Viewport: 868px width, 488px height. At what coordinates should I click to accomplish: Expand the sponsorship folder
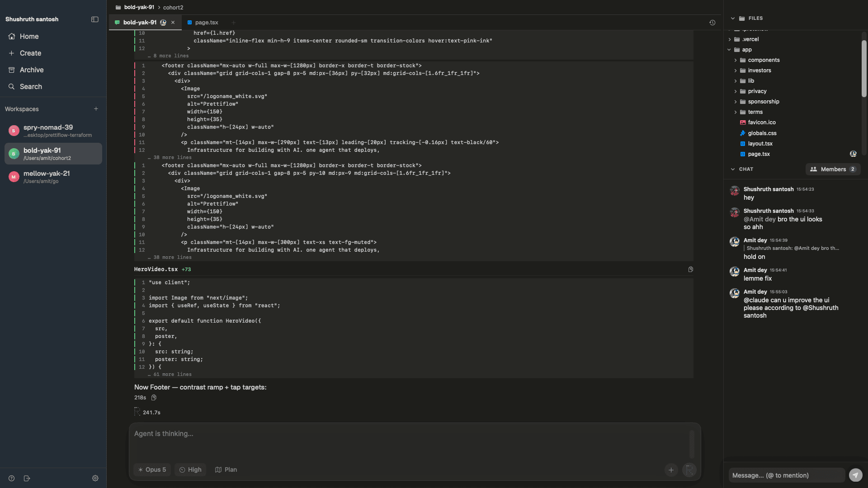pyautogui.click(x=736, y=102)
